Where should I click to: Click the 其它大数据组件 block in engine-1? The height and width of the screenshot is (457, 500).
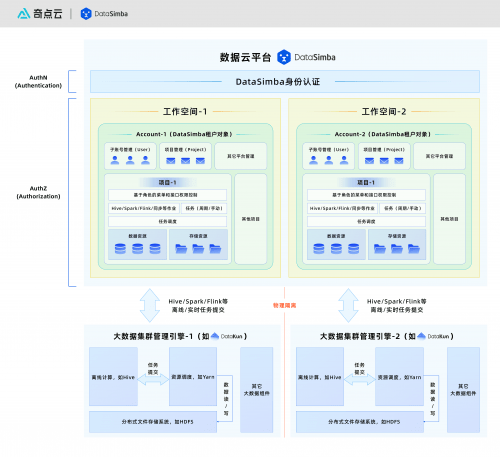[256, 390]
